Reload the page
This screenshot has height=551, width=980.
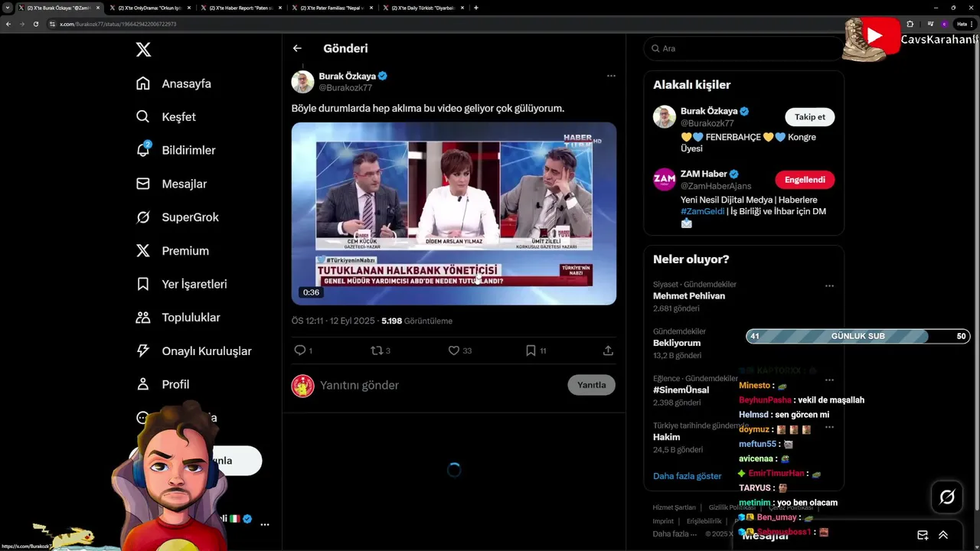[35, 24]
